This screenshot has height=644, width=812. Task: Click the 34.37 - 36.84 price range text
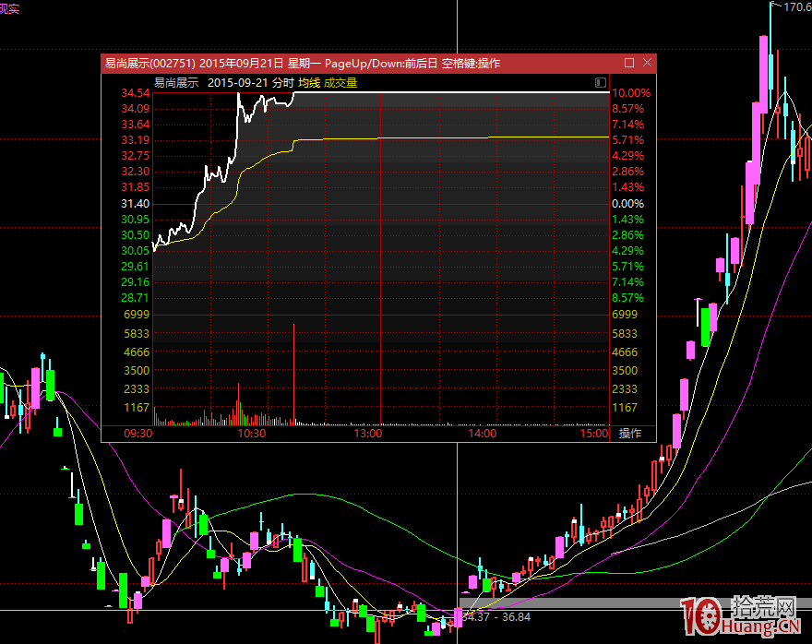click(x=496, y=617)
